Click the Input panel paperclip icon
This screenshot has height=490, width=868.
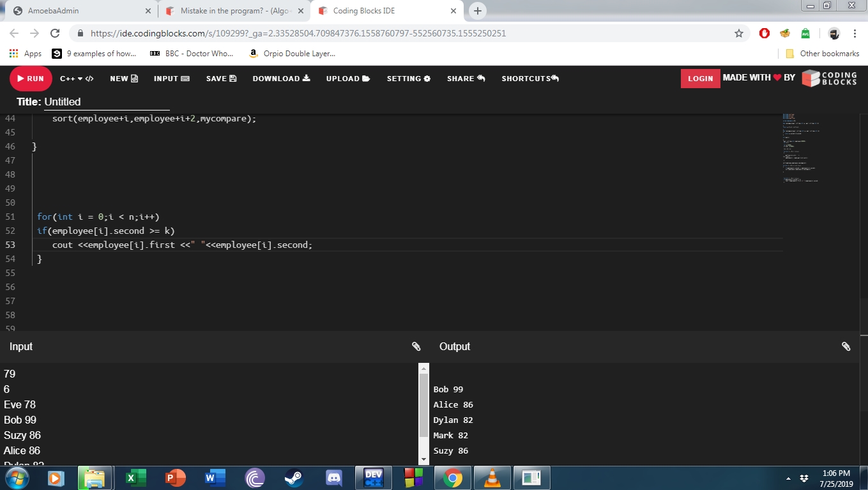coord(416,346)
